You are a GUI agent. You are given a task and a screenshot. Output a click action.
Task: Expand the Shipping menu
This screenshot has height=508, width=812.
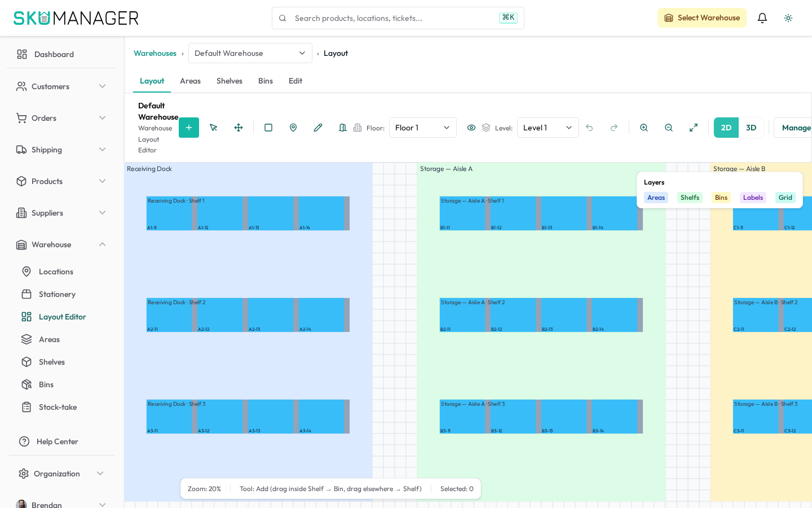point(61,150)
